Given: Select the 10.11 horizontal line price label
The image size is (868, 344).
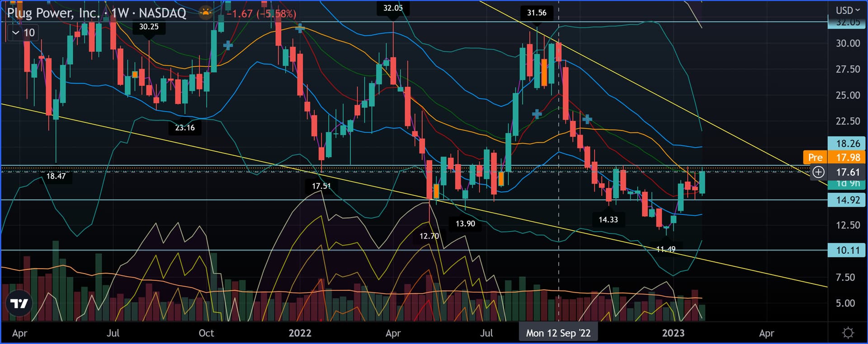Looking at the screenshot, I should point(847,250).
